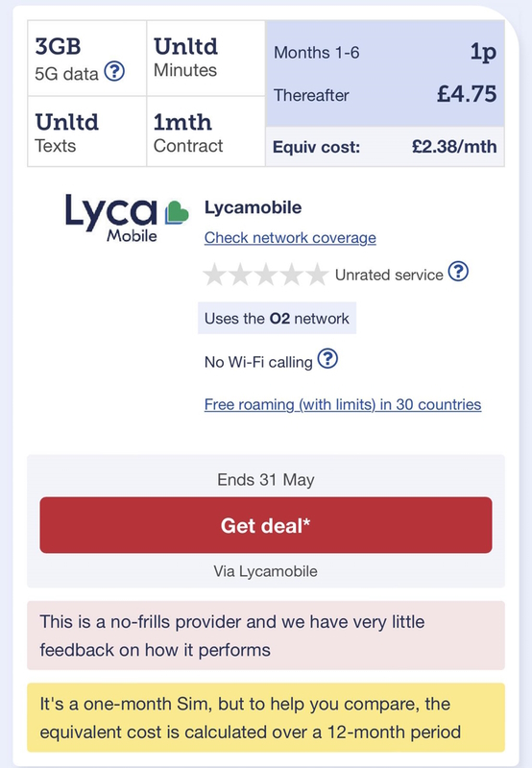This screenshot has height=768, width=532.
Task: Click the green heart in Lyca logo
Action: click(177, 212)
